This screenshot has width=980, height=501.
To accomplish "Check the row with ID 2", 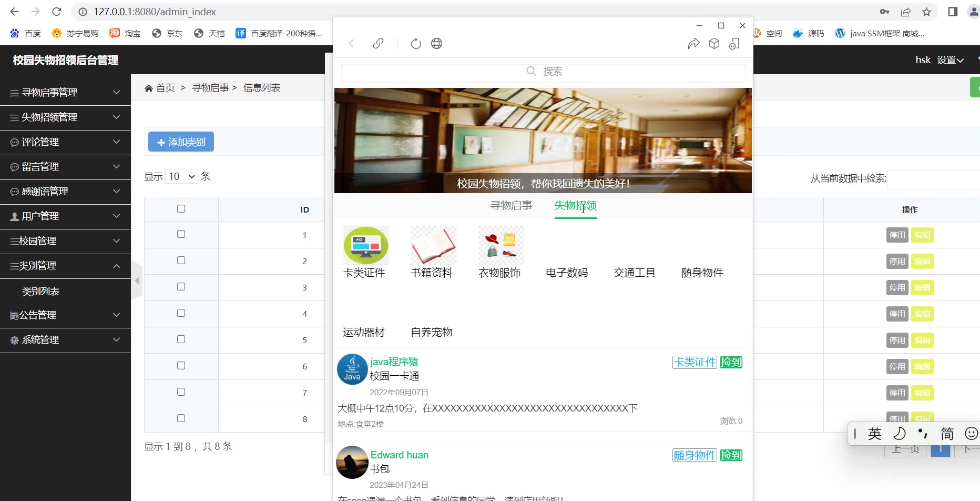I will coord(181,260).
